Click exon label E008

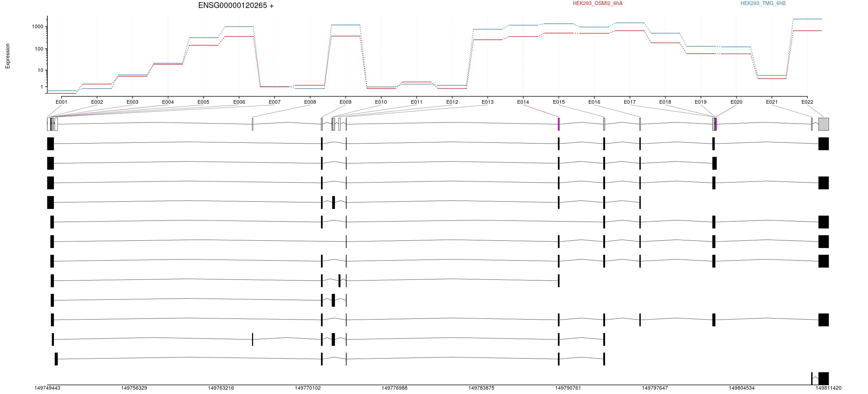point(310,102)
